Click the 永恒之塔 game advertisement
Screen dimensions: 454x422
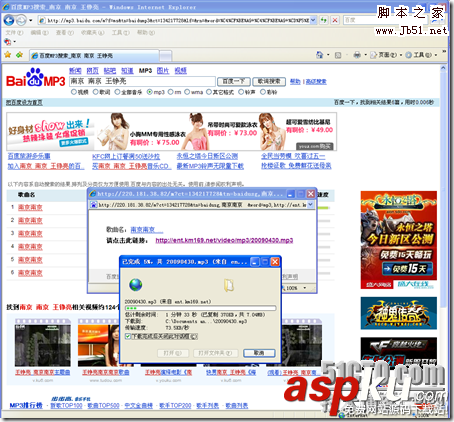point(399,240)
